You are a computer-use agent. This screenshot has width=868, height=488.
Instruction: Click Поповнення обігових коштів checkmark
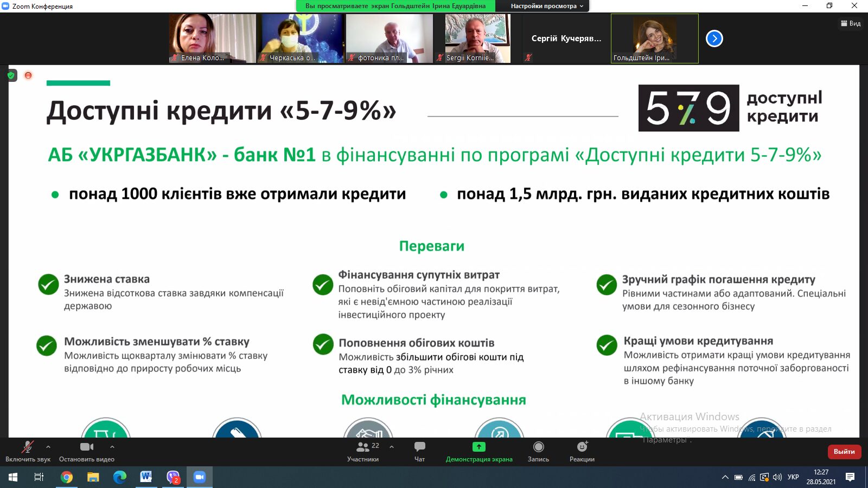[x=323, y=344]
